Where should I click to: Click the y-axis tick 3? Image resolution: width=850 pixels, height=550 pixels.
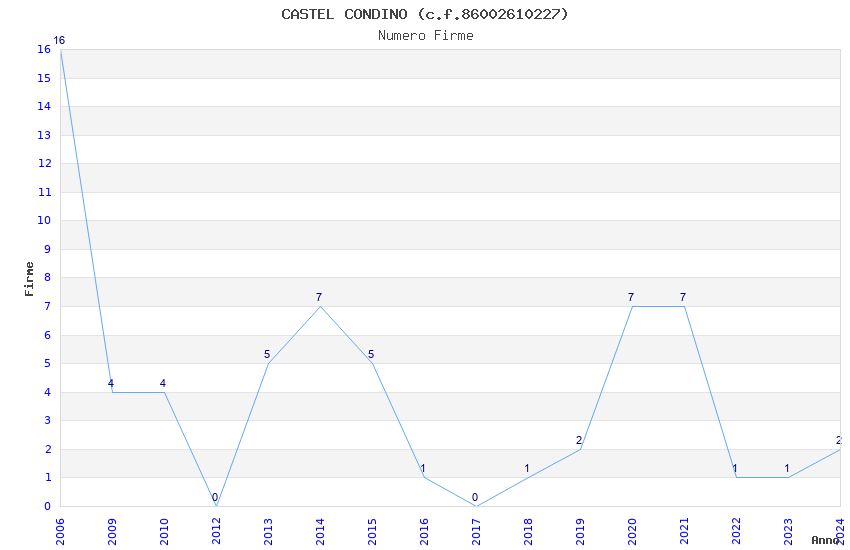48,420
